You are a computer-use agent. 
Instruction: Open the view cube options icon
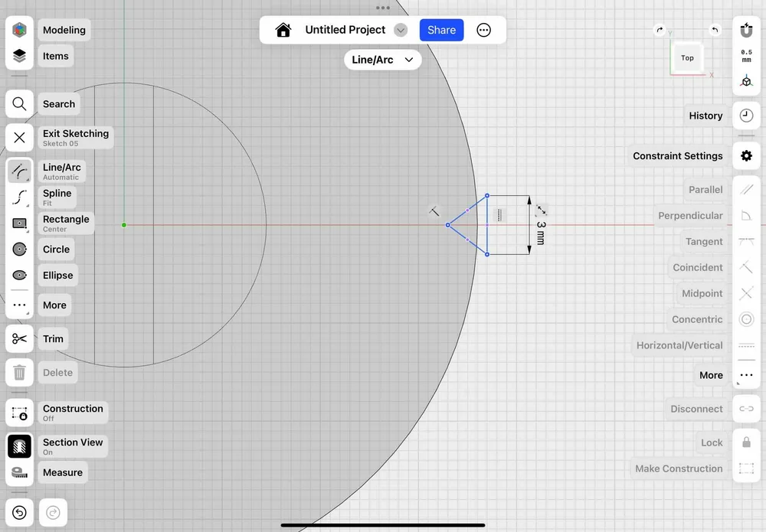[x=746, y=81]
